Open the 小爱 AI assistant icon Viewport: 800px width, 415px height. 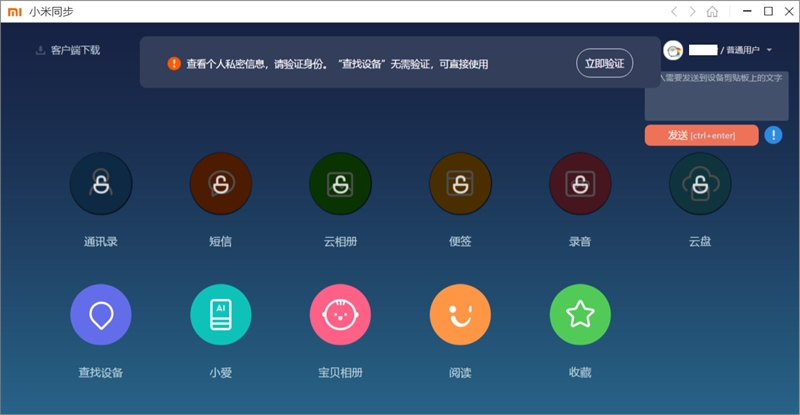[x=221, y=315]
